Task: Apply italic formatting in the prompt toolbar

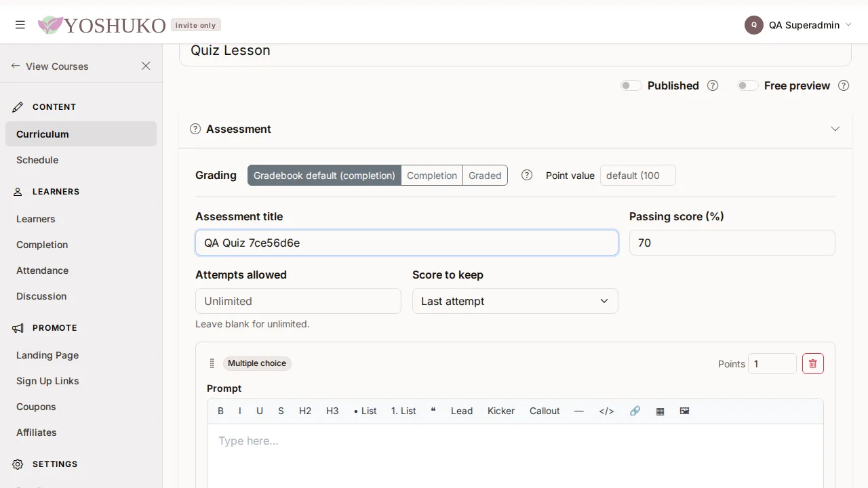Action: (x=239, y=411)
